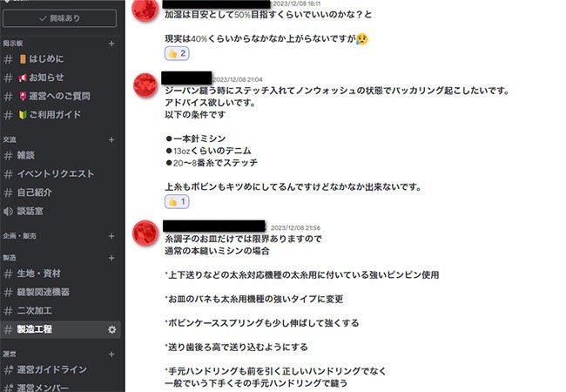The width and height of the screenshot is (566, 392).
Task: Join the 談話室 voice channel speaker icon
Action: coord(8,212)
